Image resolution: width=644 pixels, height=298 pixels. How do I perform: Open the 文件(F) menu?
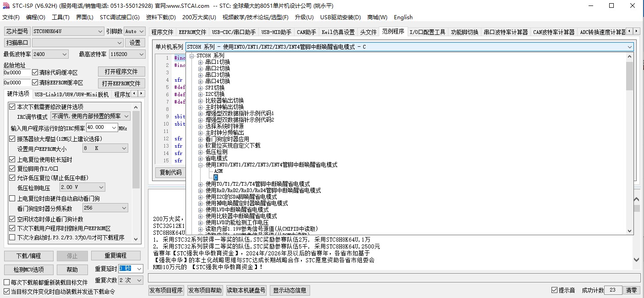(x=11, y=17)
